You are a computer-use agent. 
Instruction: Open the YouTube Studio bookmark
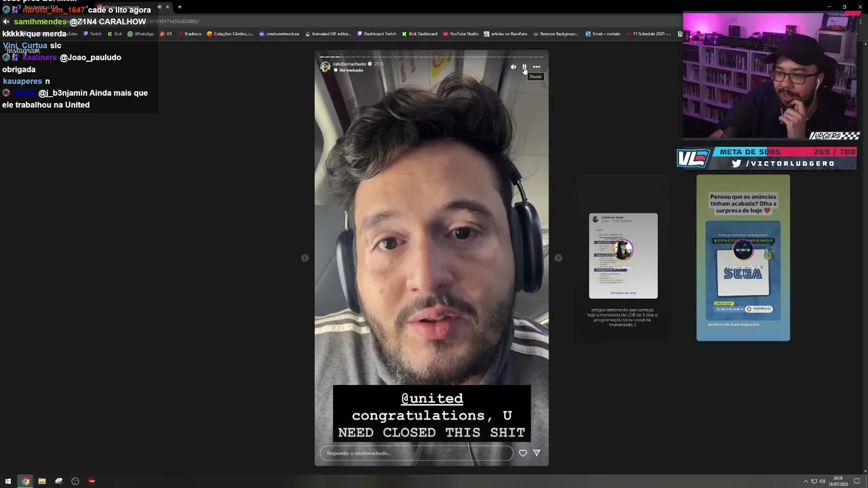pos(461,34)
